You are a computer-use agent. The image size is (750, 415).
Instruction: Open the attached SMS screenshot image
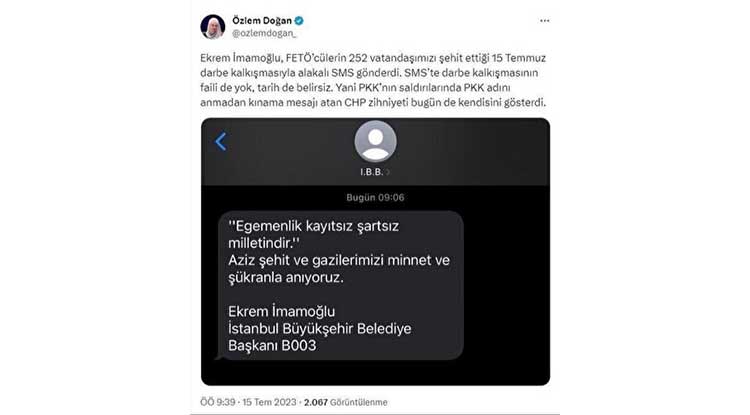(375, 251)
